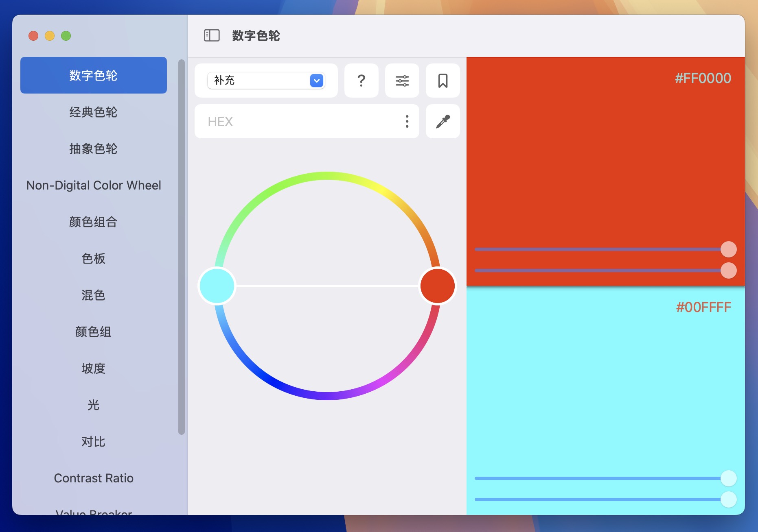758x532 pixels.
Task: Open the Contrast Ratio tool
Action: (94, 478)
